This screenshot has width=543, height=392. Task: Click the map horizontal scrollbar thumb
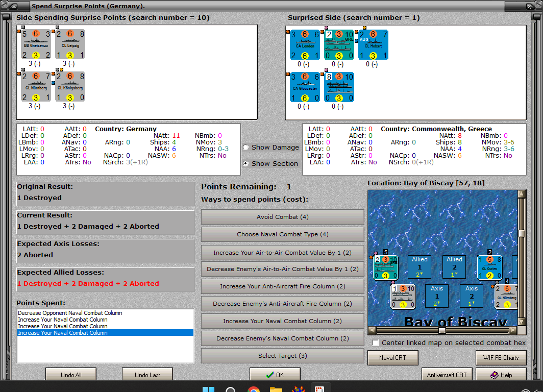coord(442,330)
